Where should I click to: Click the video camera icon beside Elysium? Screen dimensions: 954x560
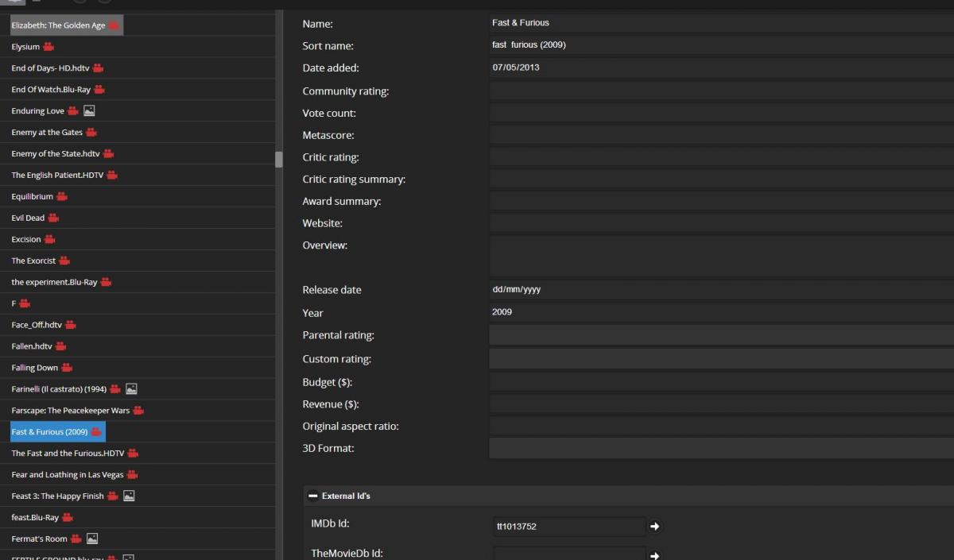pyautogui.click(x=48, y=47)
